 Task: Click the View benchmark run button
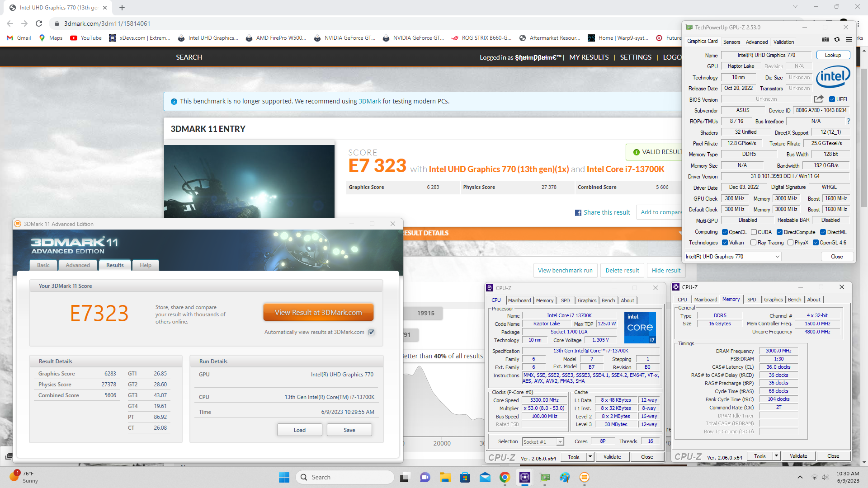(x=565, y=270)
